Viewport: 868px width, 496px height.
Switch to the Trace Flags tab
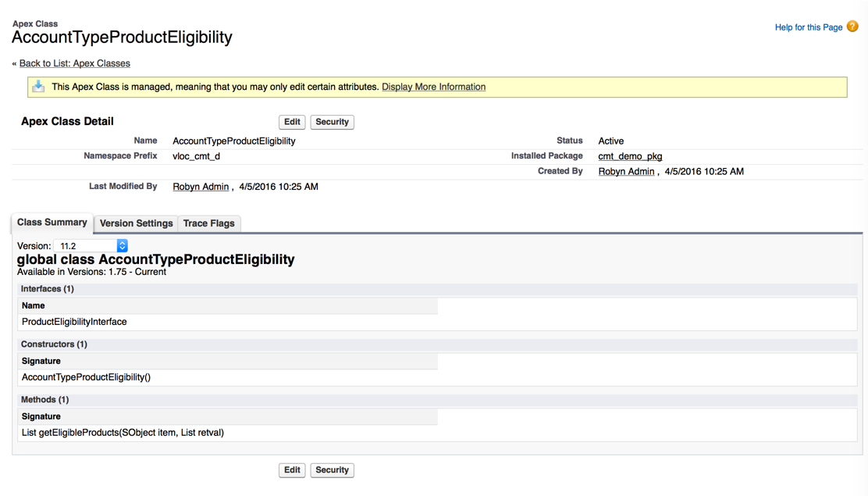tap(208, 223)
